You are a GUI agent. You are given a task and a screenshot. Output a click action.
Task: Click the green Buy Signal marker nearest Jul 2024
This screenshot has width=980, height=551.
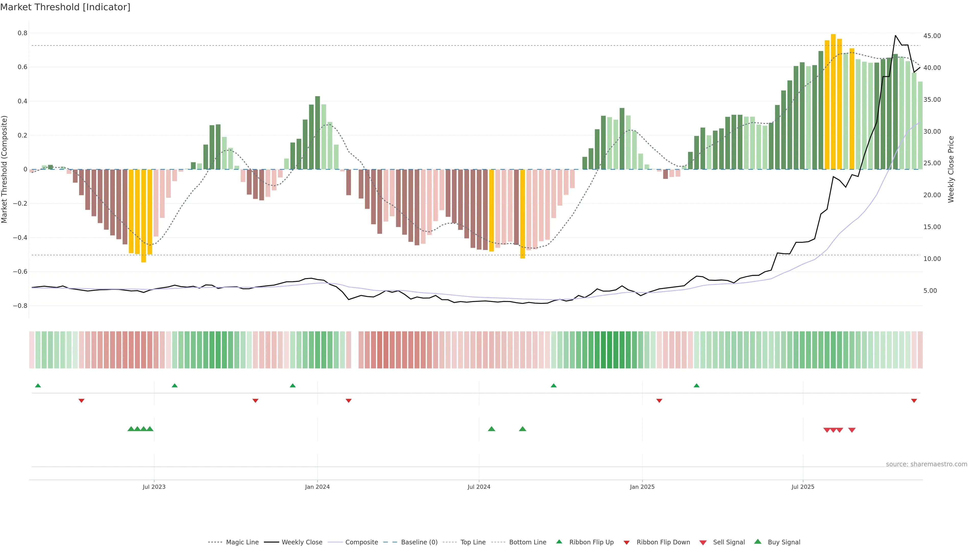click(x=492, y=429)
